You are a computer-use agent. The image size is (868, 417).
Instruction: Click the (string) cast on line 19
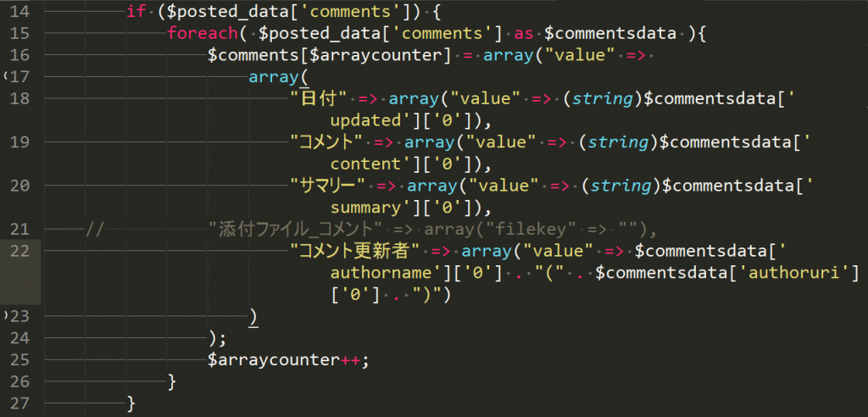click(x=620, y=142)
